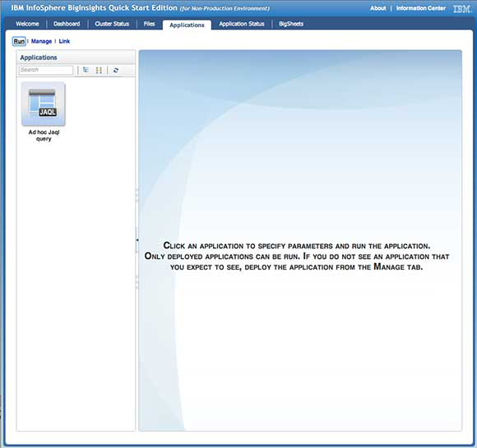
Task: Open the Ad hoc Jaql query application
Action: (44, 104)
